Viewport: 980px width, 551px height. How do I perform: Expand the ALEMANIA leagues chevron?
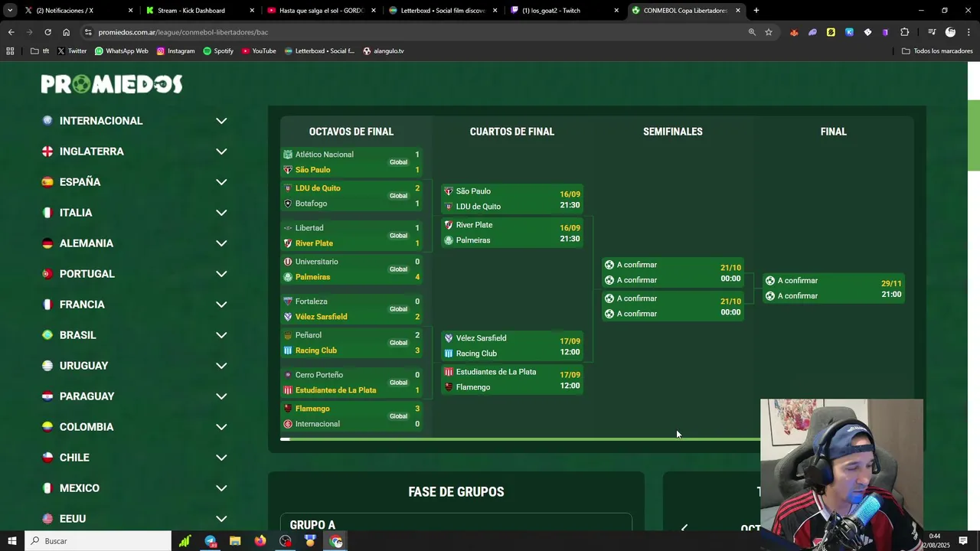click(x=221, y=243)
